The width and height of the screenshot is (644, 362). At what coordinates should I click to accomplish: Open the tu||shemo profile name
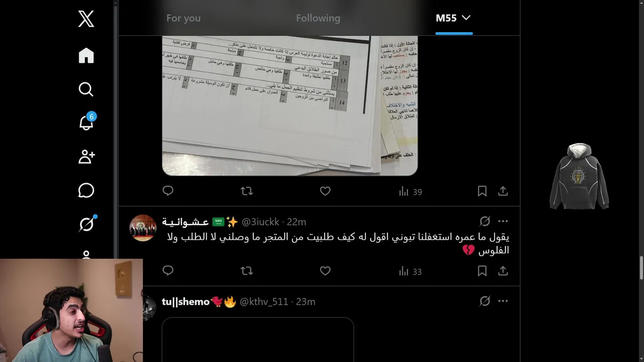(186, 302)
